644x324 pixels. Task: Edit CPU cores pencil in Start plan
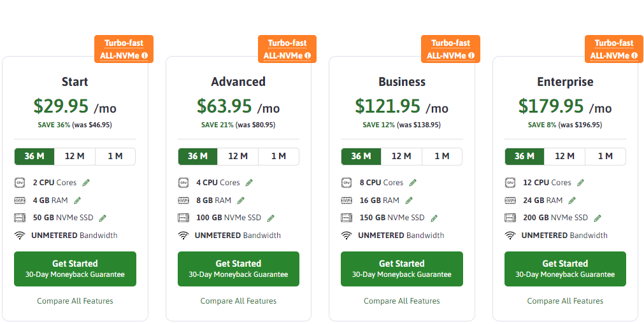pos(86,183)
